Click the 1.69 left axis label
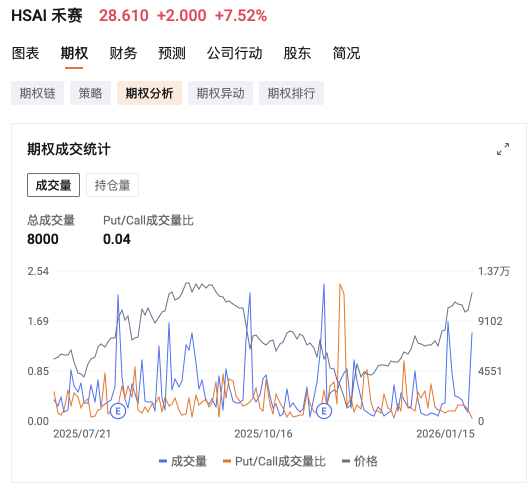This screenshot has width=532, height=488. click(x=38, y=321)
